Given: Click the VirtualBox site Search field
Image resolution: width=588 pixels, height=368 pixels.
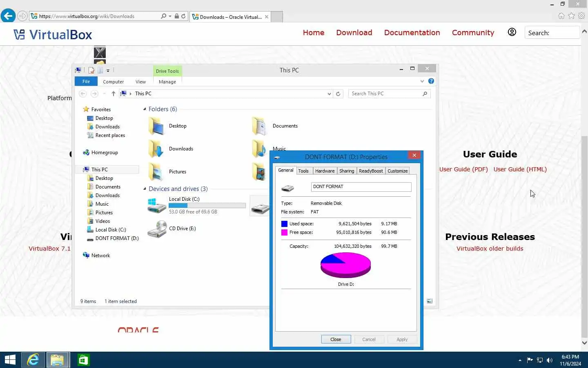Looking at the screenshot, I should tap(552, 33).
